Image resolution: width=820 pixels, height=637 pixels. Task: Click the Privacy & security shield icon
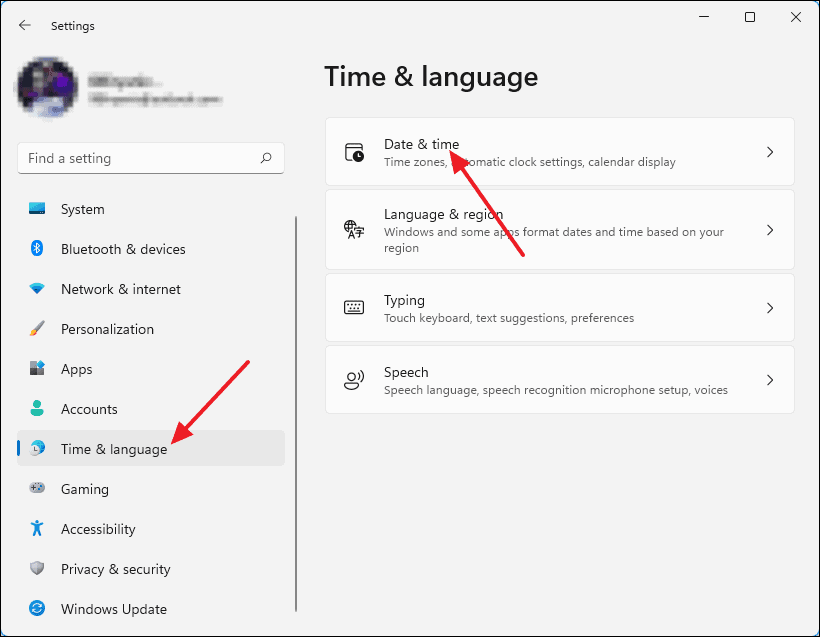37,569
